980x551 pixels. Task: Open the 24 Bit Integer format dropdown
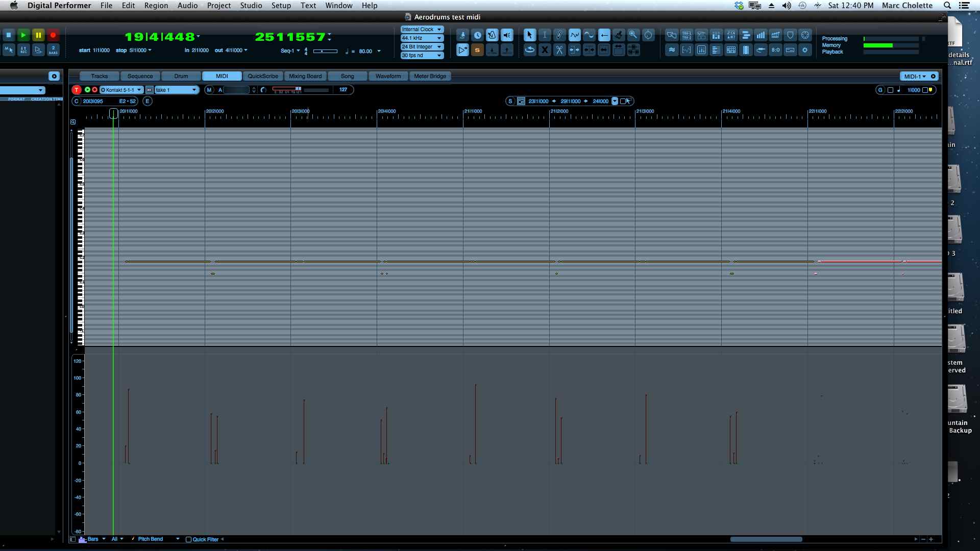click(422, 47)
